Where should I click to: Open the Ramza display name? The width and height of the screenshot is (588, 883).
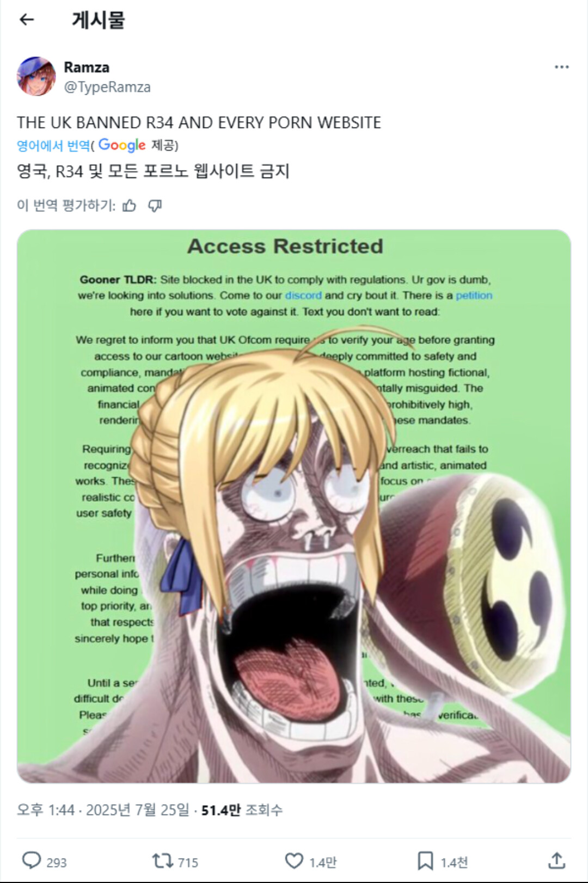click(87, 67)
